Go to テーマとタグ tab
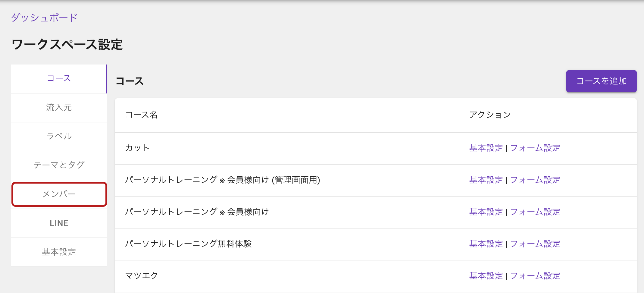Viewport: 644px width, 293px height. 59,165
